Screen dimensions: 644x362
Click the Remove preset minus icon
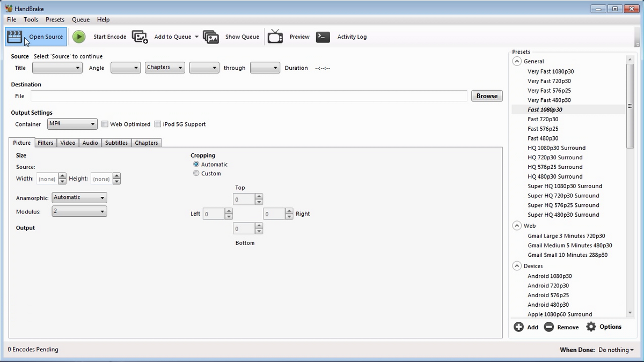548,327
